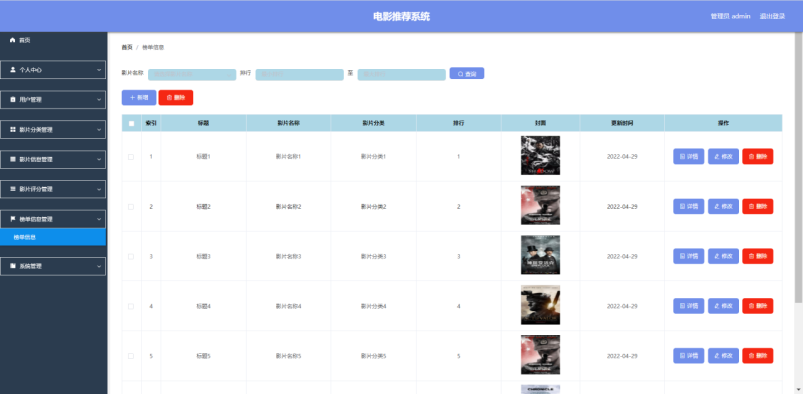Screen dimensions: 803x394
Task: Click the home icon beside 首页
Action: pyautogui.click(x=13, y=40)
